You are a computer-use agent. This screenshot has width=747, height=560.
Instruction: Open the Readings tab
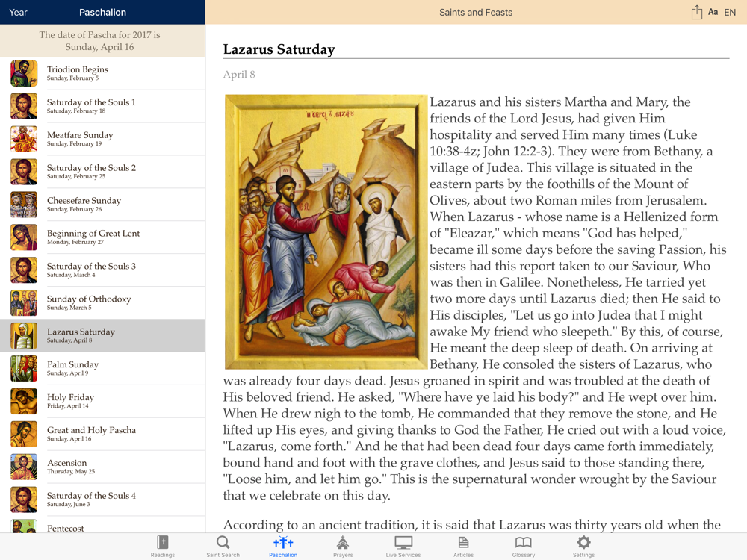[162, 547]
